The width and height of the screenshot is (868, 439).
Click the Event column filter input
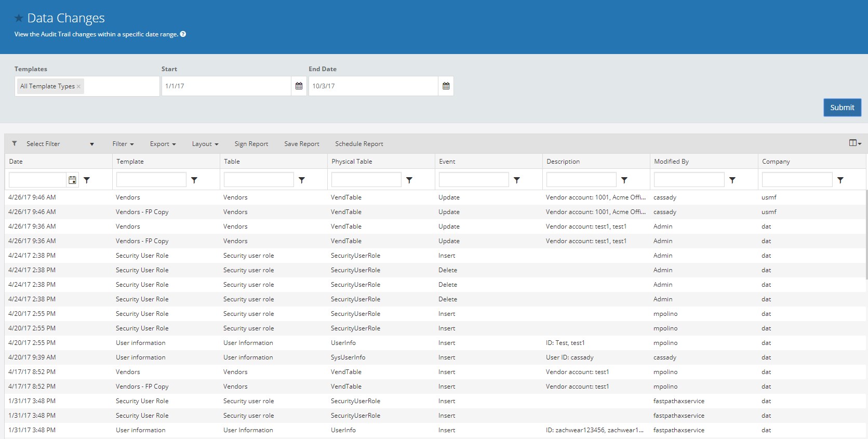point(474,180)
